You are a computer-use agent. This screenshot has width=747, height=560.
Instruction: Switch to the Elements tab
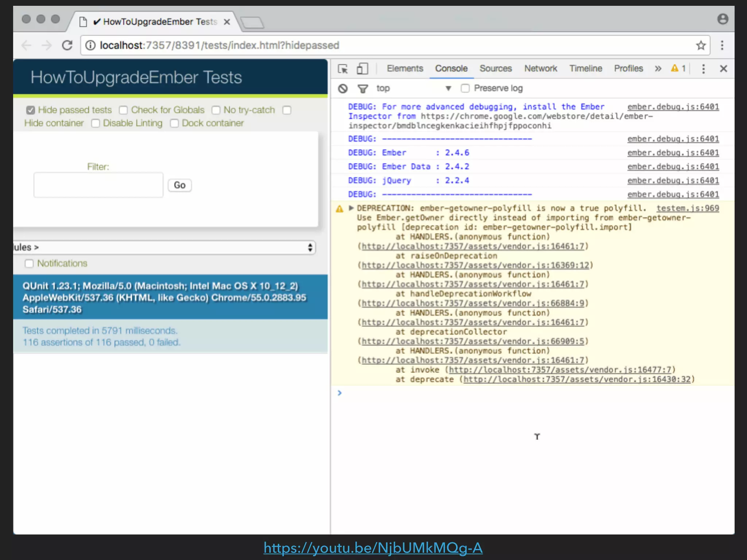click(405, 69)
